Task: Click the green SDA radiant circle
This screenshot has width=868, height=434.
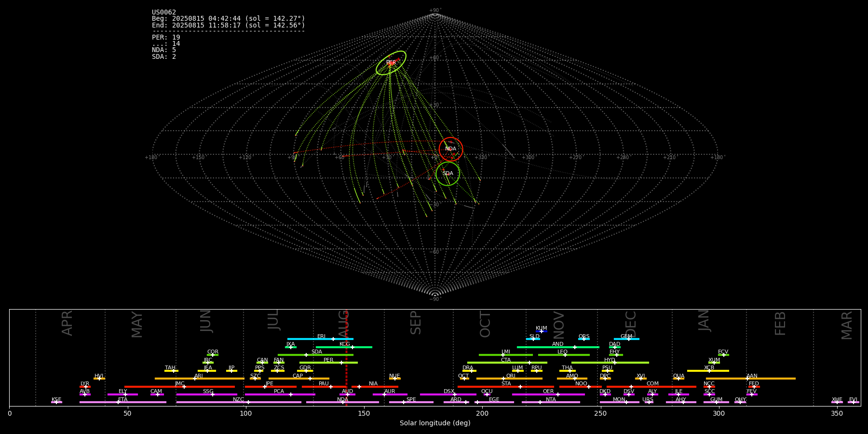Action: click(x=448, y=174)
